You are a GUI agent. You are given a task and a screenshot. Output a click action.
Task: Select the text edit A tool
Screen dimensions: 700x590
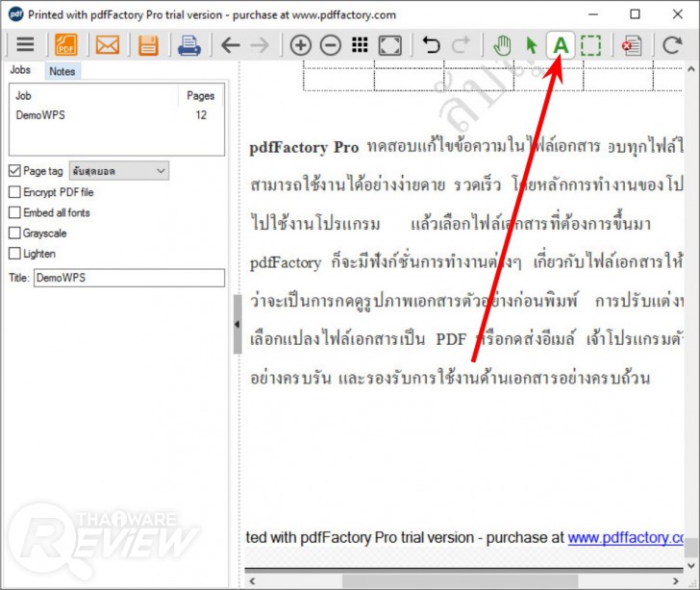tap(561, 45)
